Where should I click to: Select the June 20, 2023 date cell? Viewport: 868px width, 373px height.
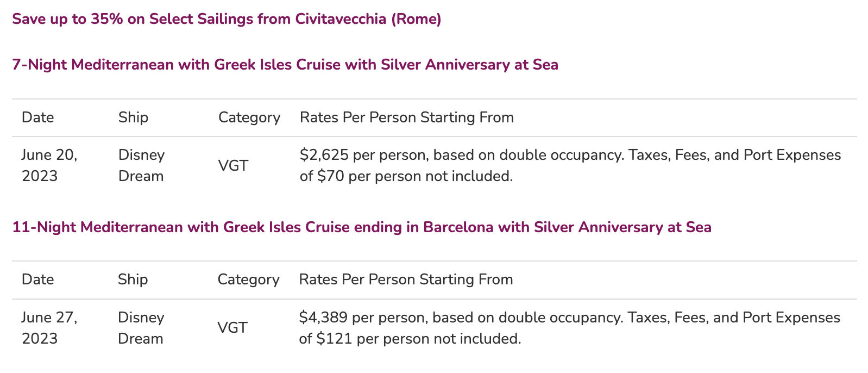(49, 165)
